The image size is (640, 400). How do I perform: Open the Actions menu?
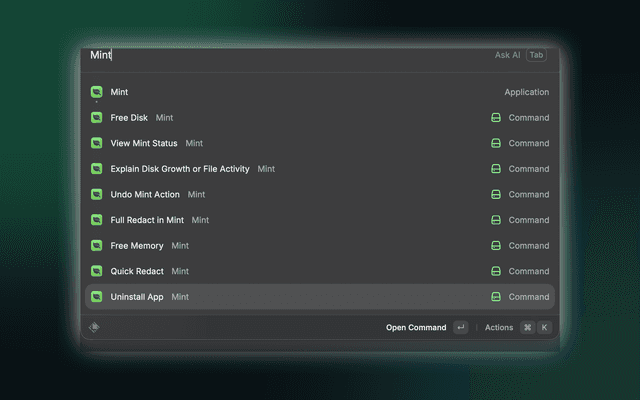tap(499, 327)
